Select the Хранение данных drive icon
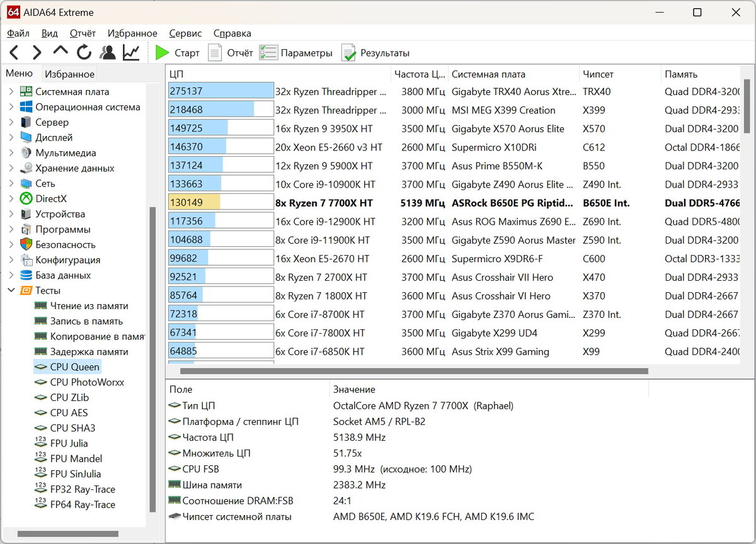 (26, 168)
